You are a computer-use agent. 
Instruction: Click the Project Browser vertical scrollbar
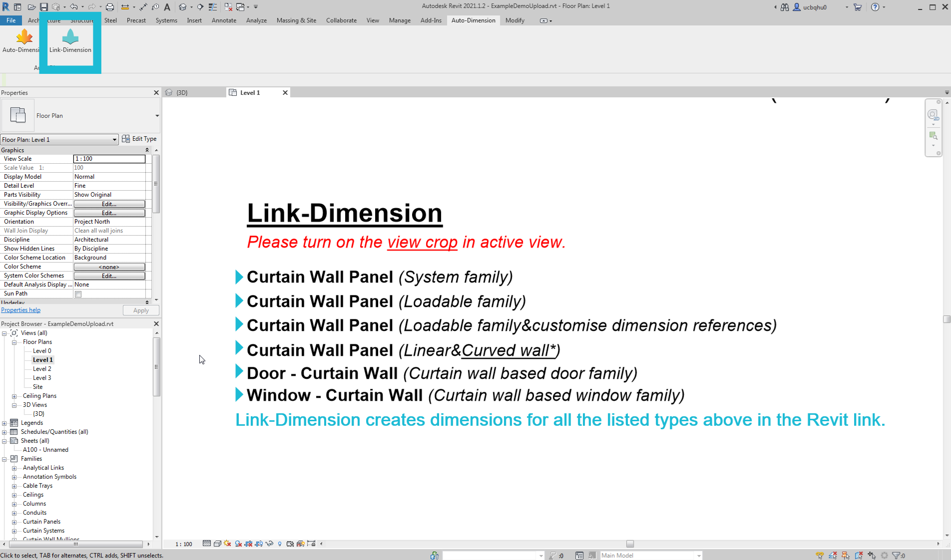[x=156, y=367]
